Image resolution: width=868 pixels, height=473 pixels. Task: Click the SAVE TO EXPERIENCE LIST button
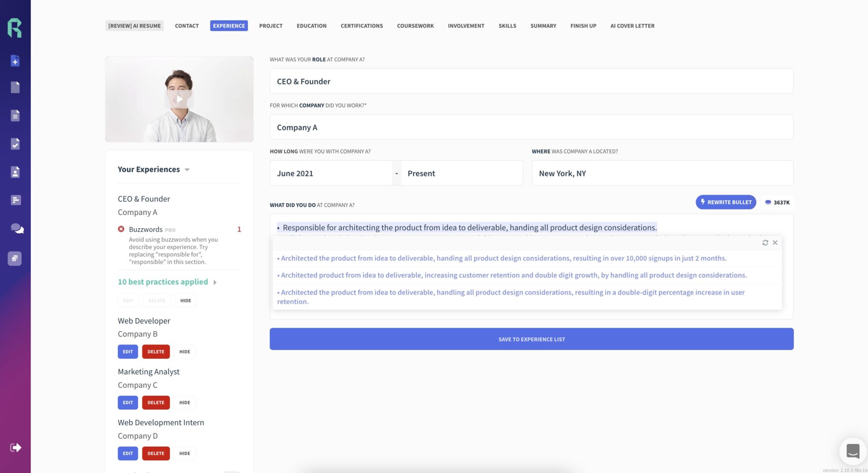point(531,339)
